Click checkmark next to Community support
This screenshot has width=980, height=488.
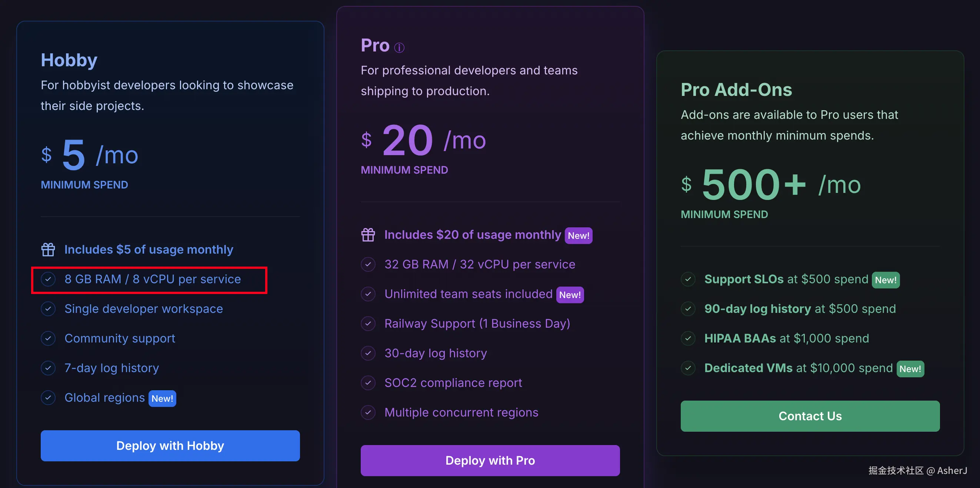48,338
